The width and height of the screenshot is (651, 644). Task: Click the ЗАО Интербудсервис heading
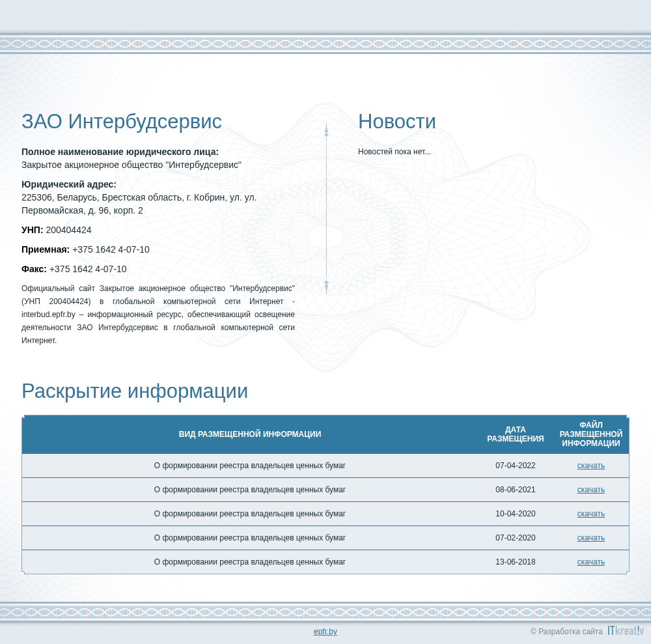[122, 122]
